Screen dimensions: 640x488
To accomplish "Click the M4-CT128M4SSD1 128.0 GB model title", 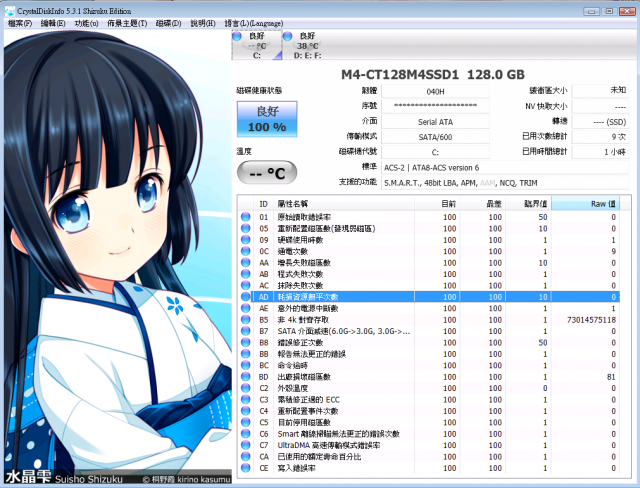I will click(x=433, y=75).
